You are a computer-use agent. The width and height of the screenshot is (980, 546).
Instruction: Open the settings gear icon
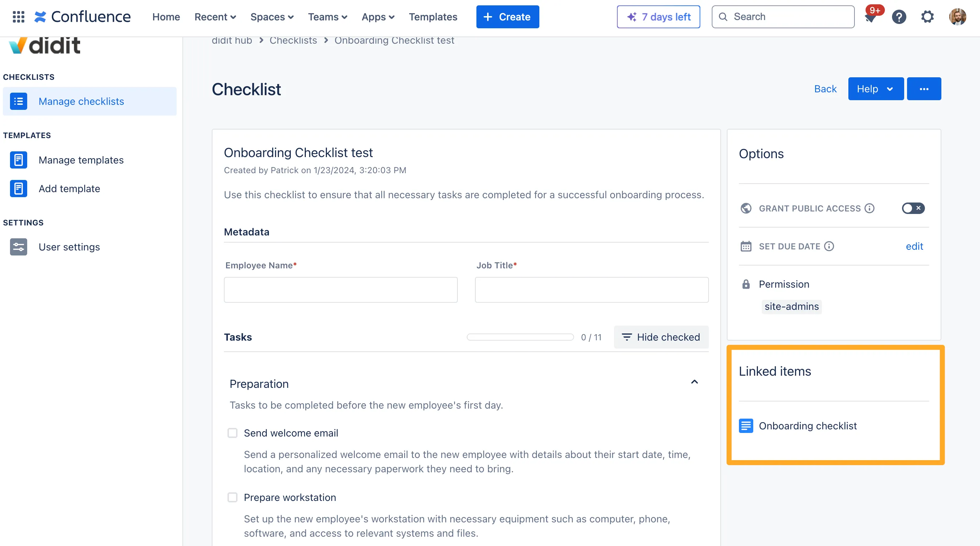coord(927,17)
